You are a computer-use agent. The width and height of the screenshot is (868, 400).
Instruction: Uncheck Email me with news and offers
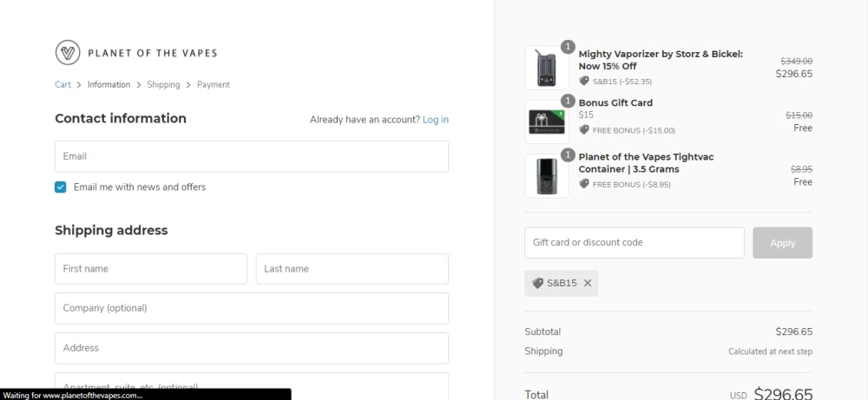pyautogui.click(x=61, y=187)
